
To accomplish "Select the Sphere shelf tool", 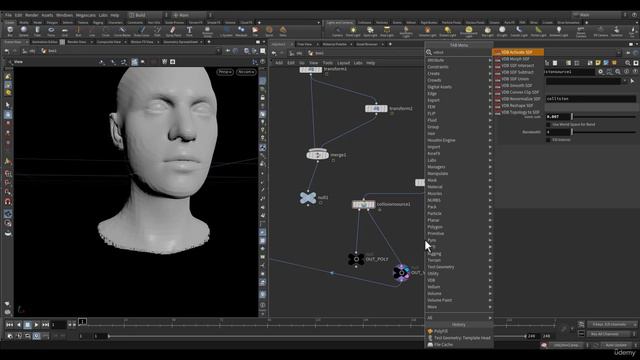I will [x=24, y=31].
